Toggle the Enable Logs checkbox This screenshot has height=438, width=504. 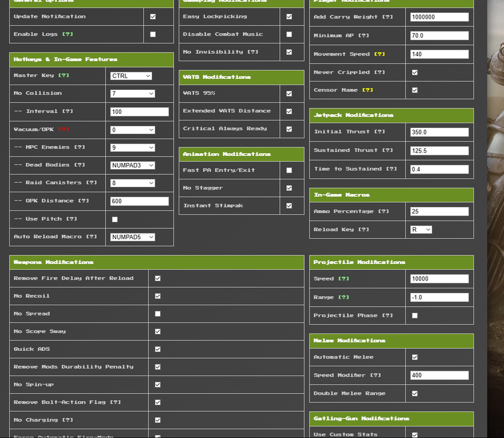click(x=153, y=34)
